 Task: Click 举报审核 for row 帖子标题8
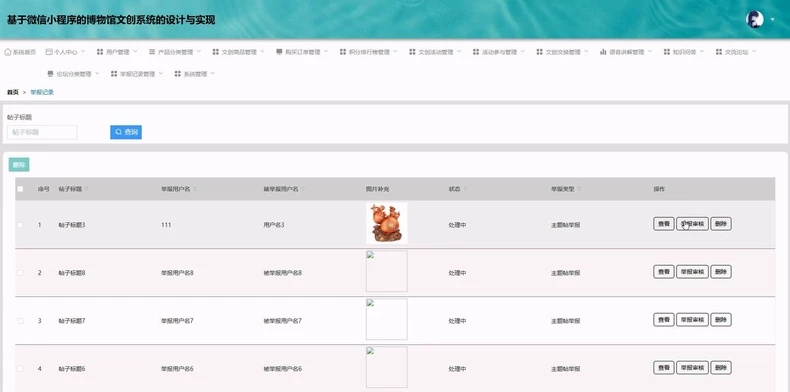pos(692,272)
